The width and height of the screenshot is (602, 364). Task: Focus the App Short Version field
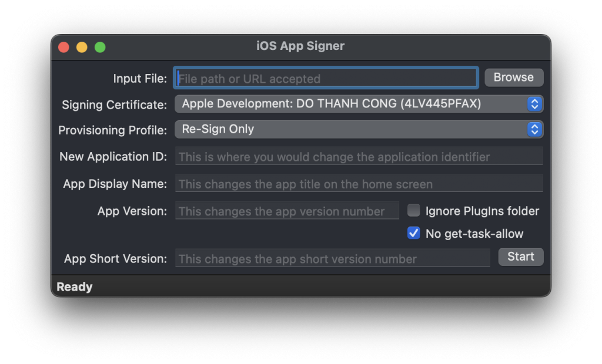pyautogui.click(x=332, y=258)
